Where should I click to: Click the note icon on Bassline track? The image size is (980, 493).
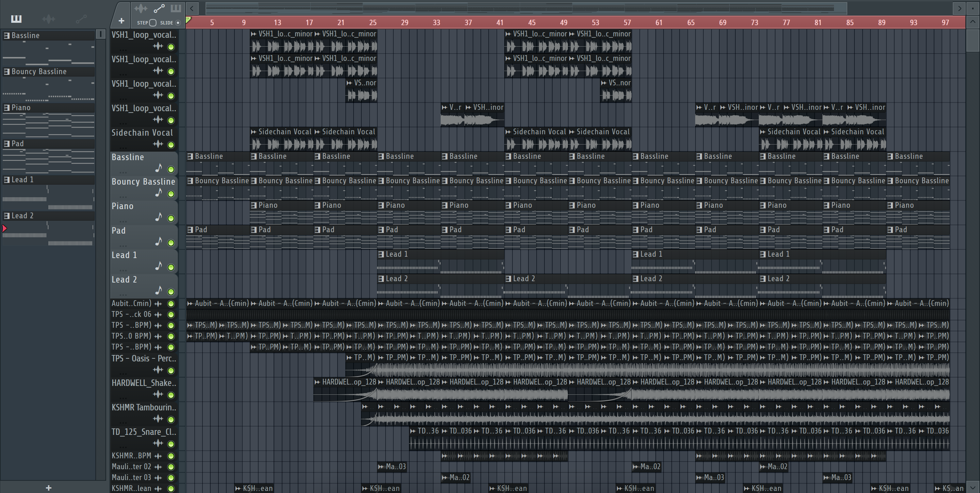pos(159,168)
